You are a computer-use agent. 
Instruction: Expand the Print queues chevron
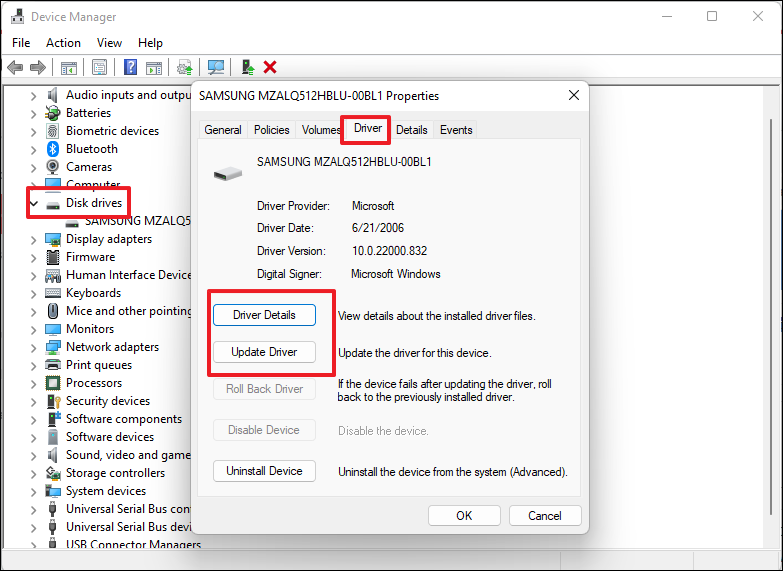33,366
